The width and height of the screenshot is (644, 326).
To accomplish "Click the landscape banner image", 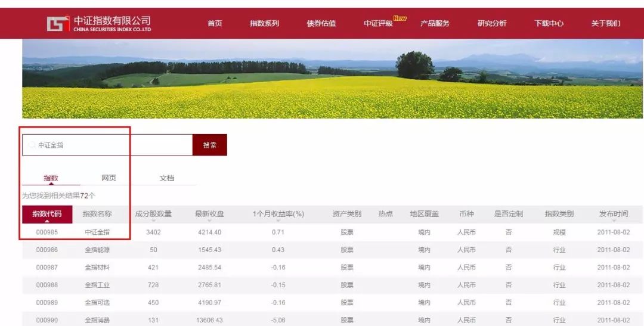I will (x=332, y=79).
